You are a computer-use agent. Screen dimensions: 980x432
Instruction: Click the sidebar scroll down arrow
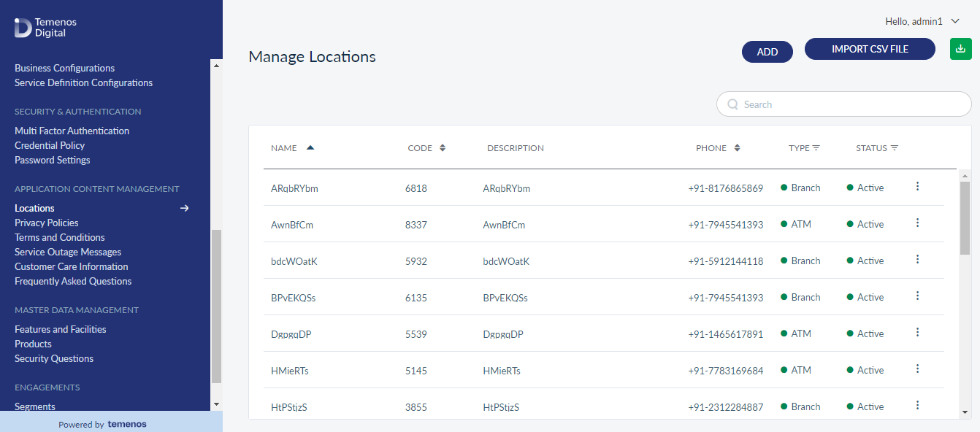[216, 404]
